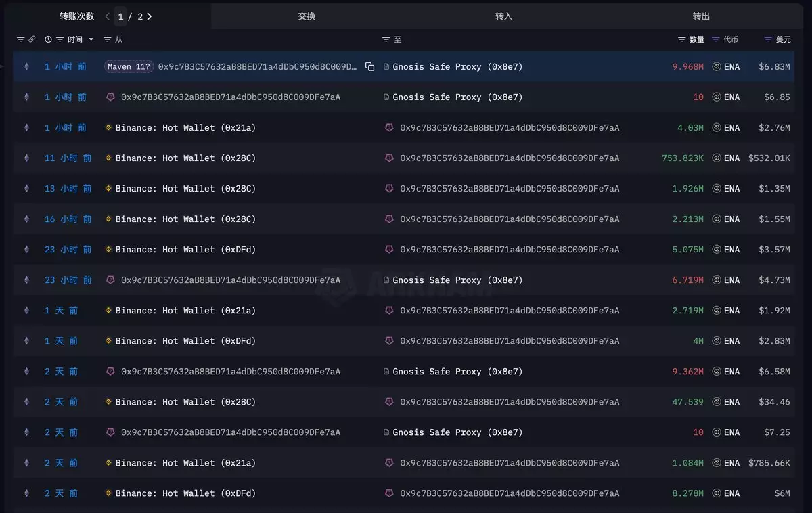The height and width of the screenshot is (513, 812).
Task: Click the $34.46 value
Action: point(774,401)
